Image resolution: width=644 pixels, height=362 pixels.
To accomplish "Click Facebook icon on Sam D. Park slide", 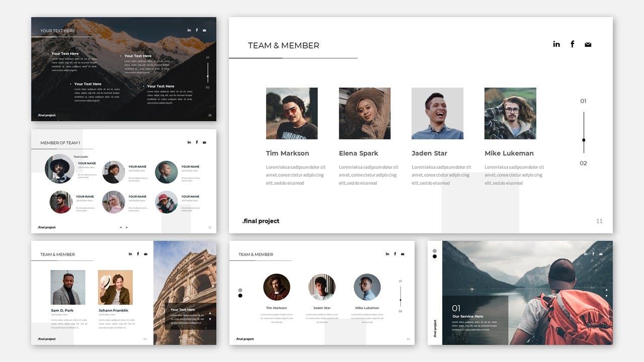I will (x=138, y=254).
